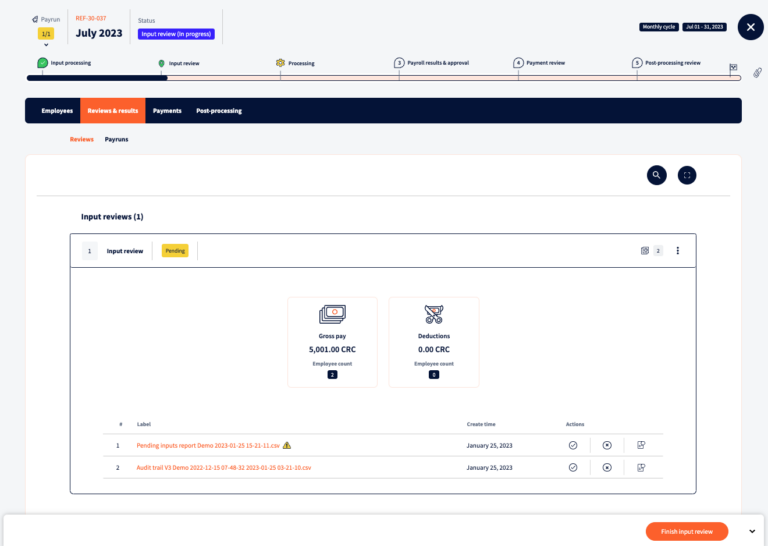The image size is (768, 546).
Task: Expand the payrun 1/1 chevron selector
Action: [x=46, y=45]
